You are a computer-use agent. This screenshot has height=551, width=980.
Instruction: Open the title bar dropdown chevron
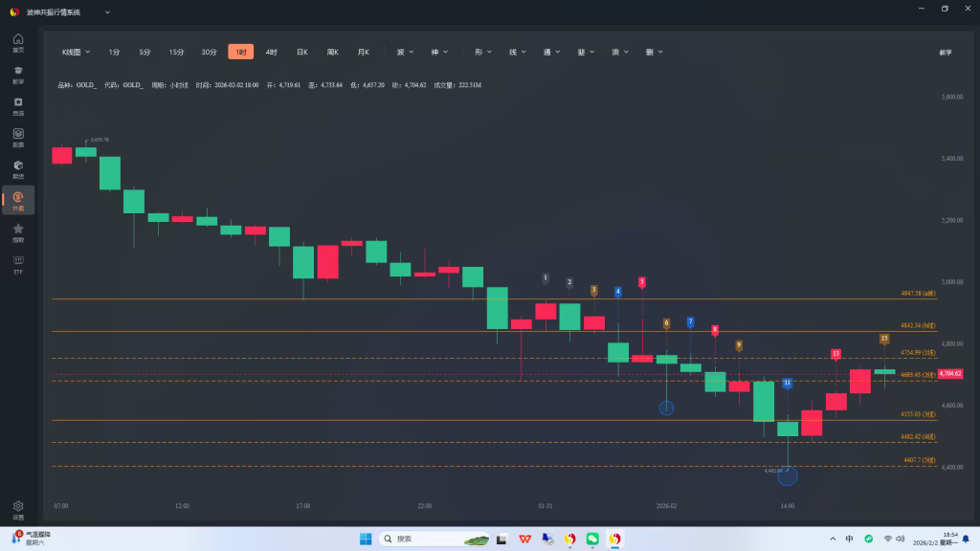[106, 12]
